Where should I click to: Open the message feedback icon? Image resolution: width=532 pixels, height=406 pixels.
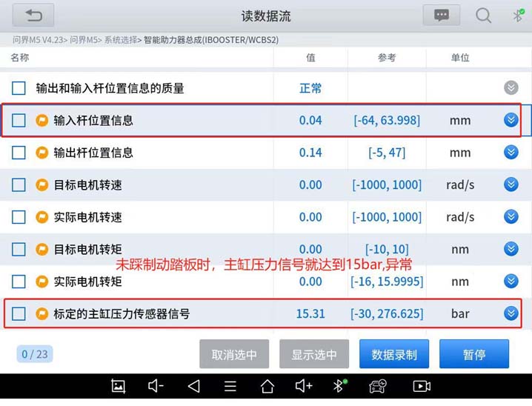point(441,16)
